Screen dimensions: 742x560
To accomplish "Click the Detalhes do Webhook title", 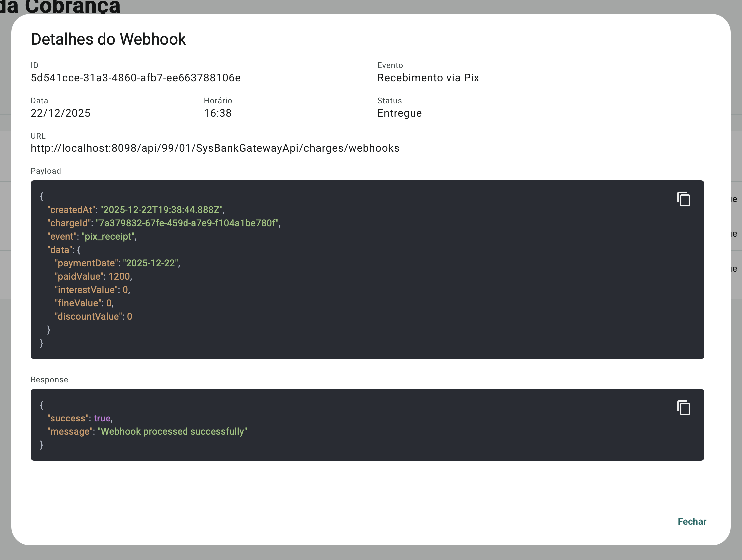I will pyautogui.click(x=108, y=39).
